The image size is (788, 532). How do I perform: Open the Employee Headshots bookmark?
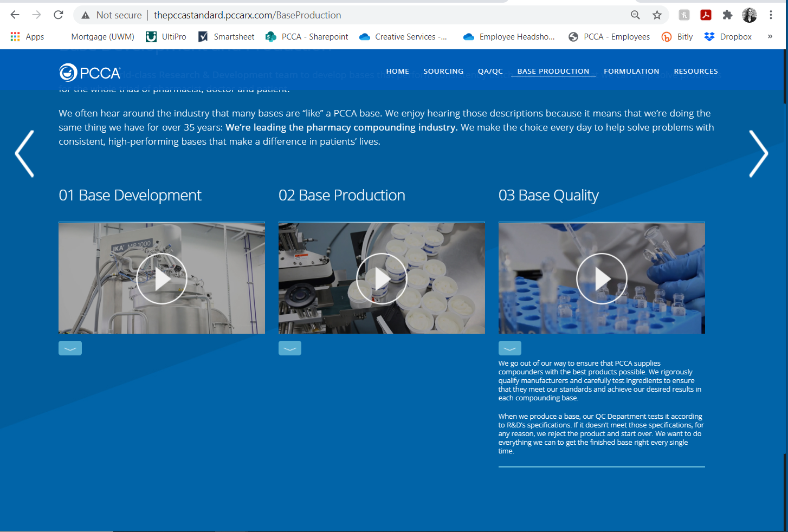[x=509, y=37]
